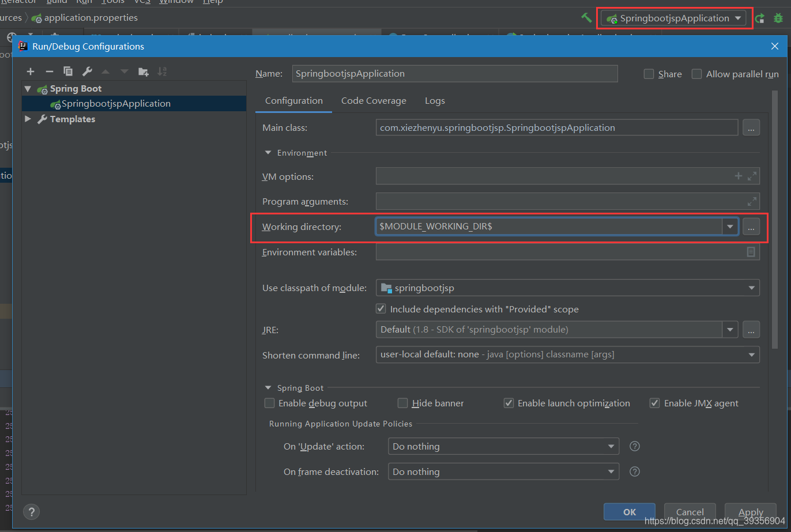
Task: Edit environment variables list icon
Action: pos(751,252)
